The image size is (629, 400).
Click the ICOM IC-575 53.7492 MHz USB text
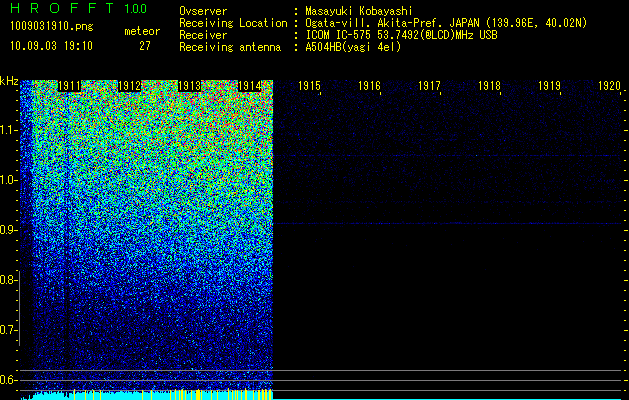click(401, 35)
